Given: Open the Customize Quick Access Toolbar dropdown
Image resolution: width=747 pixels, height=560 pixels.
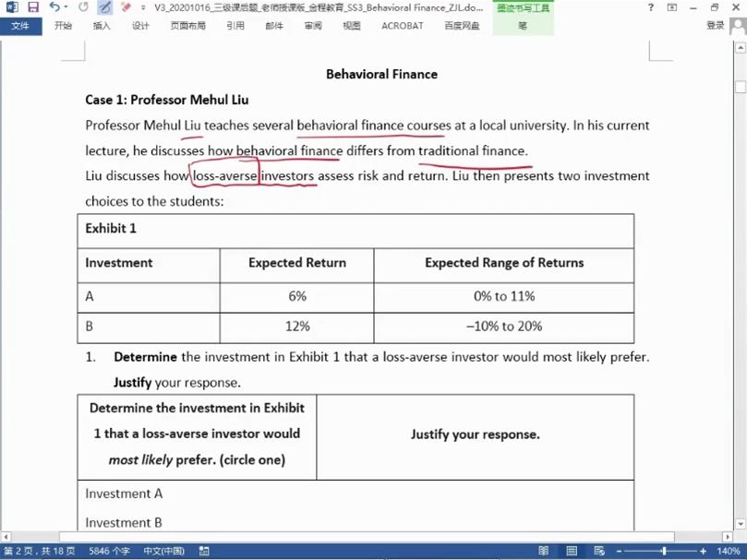Looking at the screenshot, I should (x=143, y=7).
